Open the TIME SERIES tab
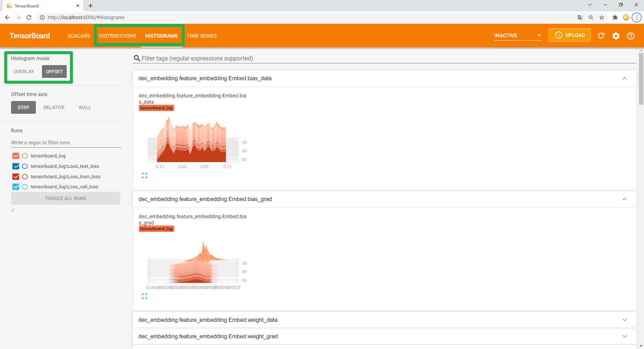The image size is (644, 349). tap(202, 36)
